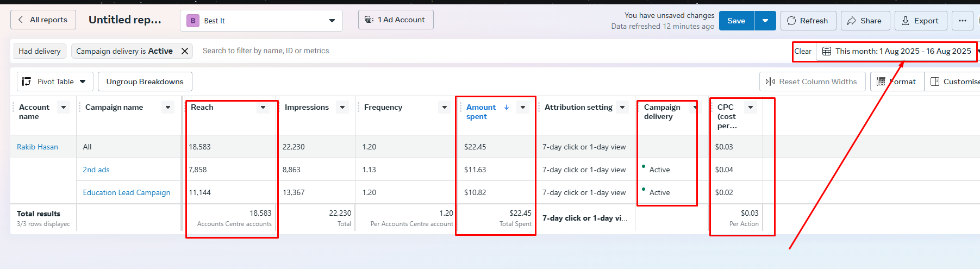Click the 1 Ad Account button
The height and width of the screenshot is (269, 980).
[x=395, y=20]
